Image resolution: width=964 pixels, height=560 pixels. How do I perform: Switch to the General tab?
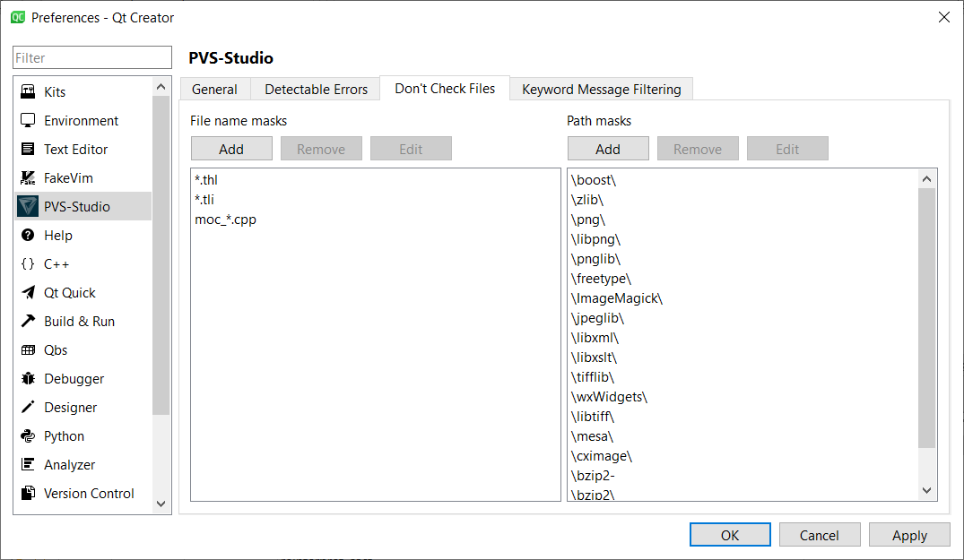[x=214, y=90]
